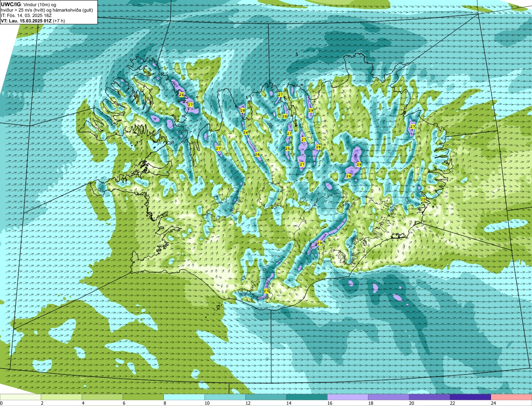Click the '10' tick label under the color bar

pos(207,403)
